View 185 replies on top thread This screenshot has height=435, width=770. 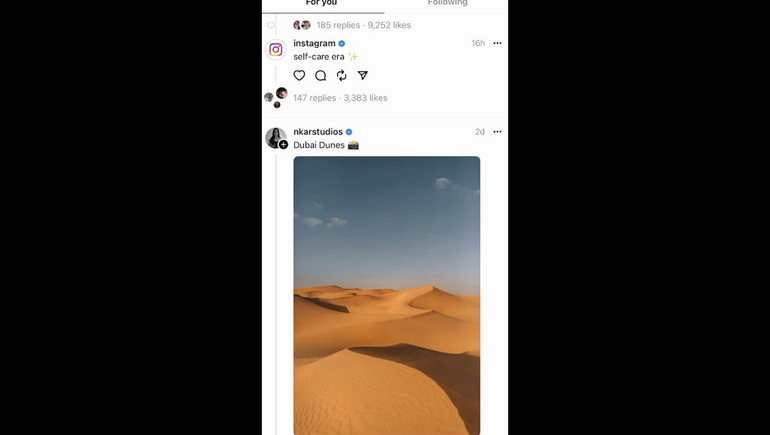click(x=338, y=25)
